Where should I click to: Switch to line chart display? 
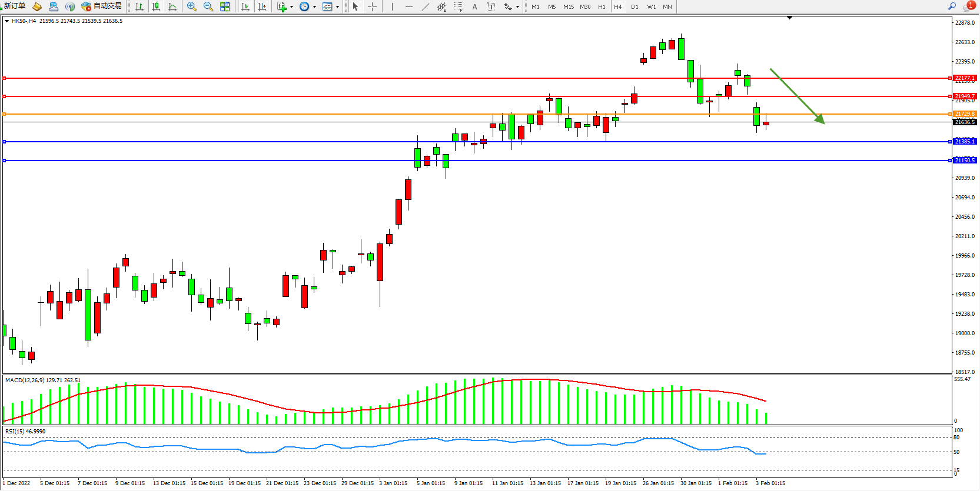tap(172, 6)
